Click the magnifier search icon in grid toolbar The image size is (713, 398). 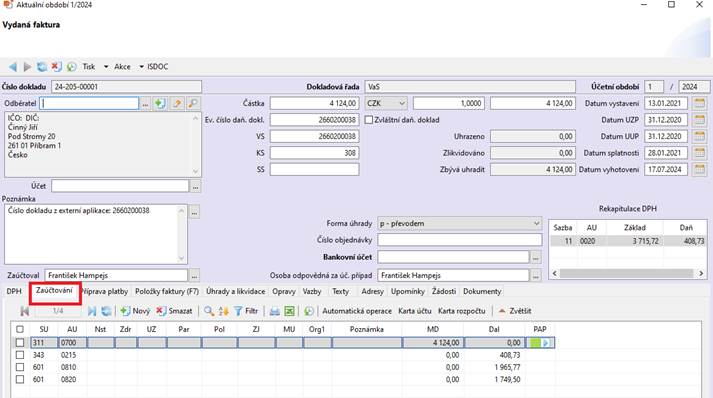209,311
